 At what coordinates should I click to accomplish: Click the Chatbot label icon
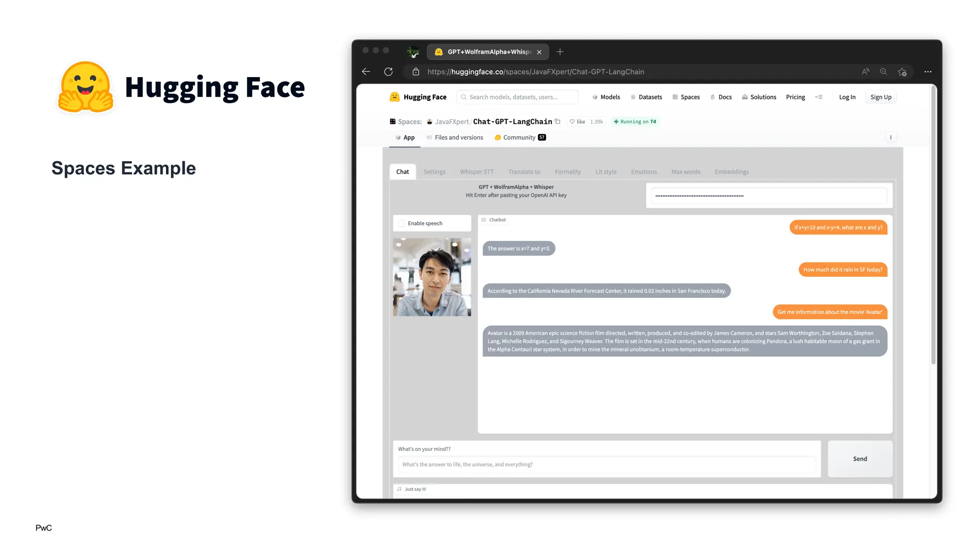[x=484, y=220]
